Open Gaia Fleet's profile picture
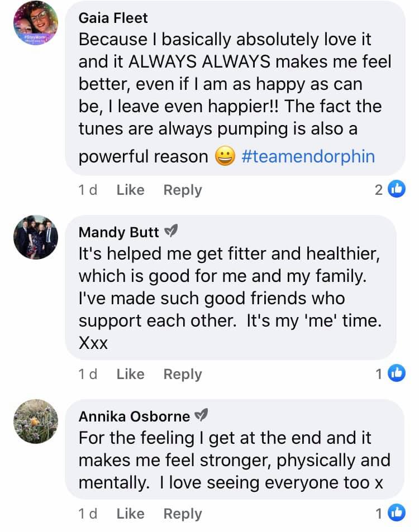 [x=36, y=23]
